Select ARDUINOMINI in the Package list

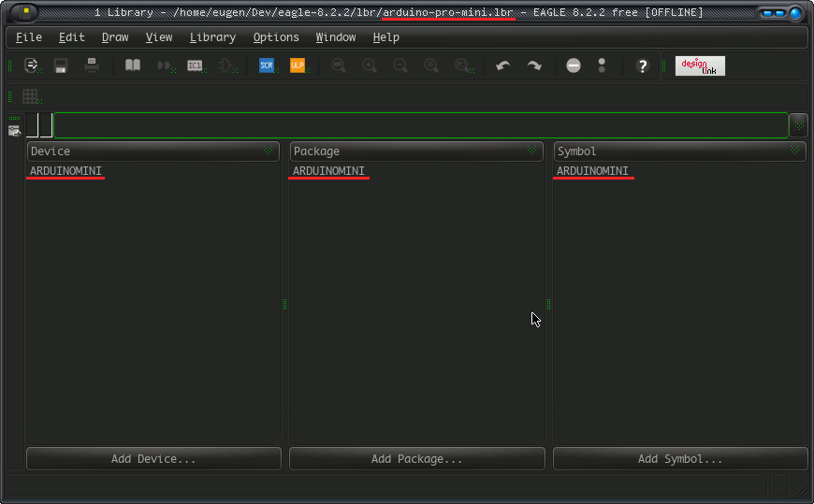328,171
